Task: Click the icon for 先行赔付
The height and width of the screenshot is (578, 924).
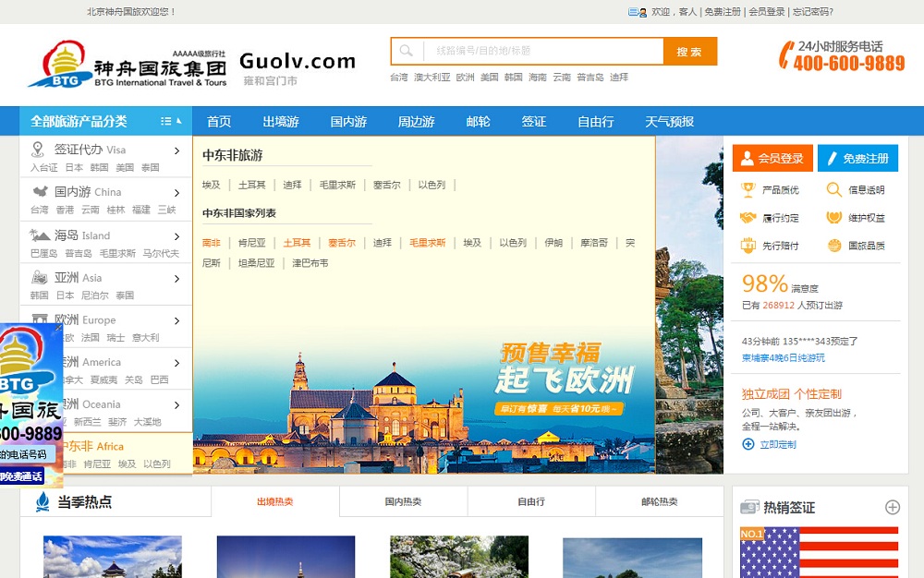Action: pyautogui.click(x=748, y=246)
